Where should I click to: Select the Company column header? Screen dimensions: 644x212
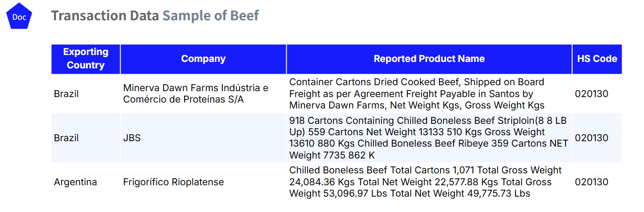coord(203,59)
